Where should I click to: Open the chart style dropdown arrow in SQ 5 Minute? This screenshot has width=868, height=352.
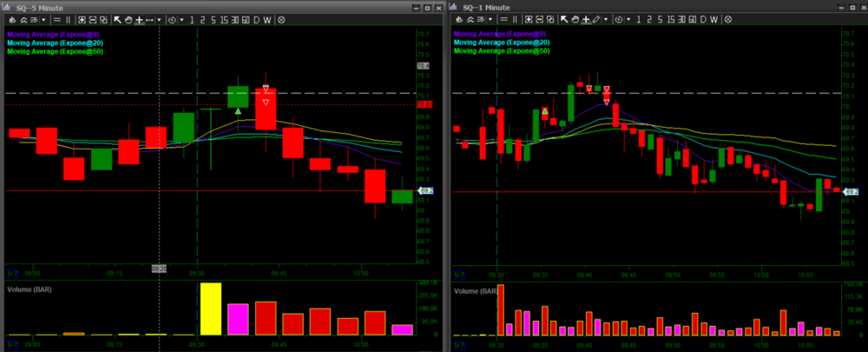43,20
